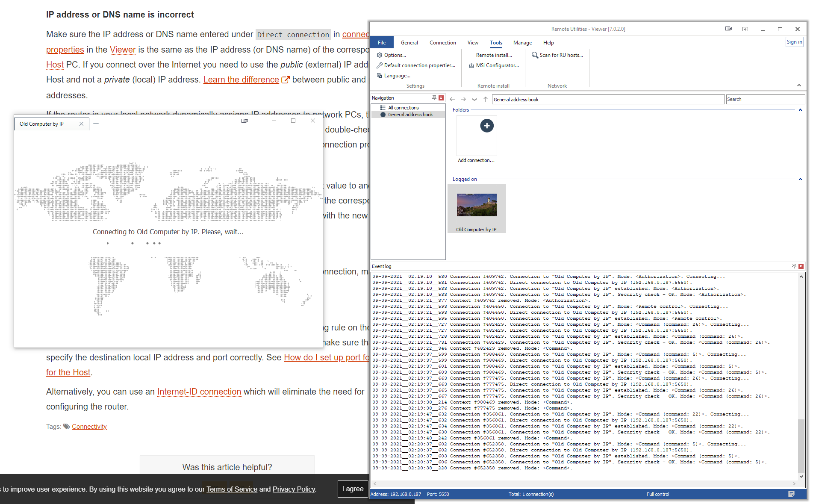Click the Language settings icon
Viewport: 813px width, 504px height.
[380, 76]
